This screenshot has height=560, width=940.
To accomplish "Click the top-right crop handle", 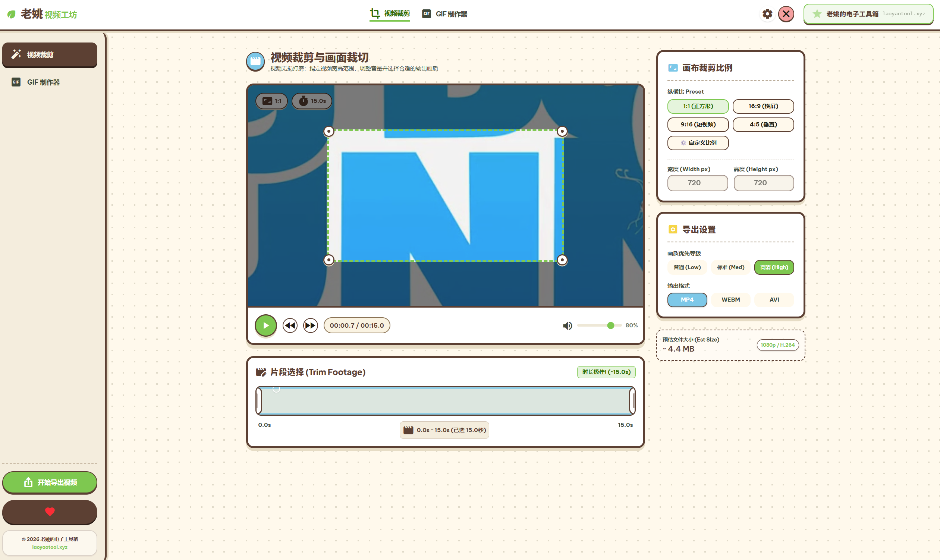I will pyautogui.click(x=562, y=131).
